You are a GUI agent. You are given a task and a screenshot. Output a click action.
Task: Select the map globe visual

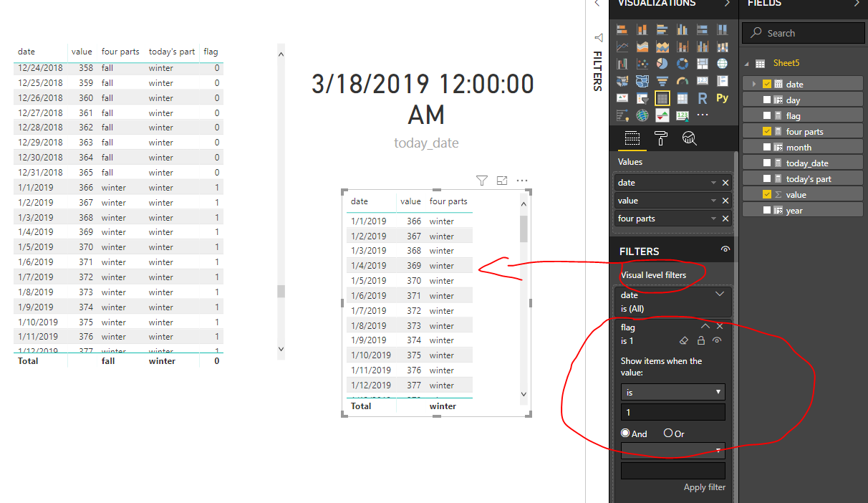pyautogui.click(x=723, y=63)
